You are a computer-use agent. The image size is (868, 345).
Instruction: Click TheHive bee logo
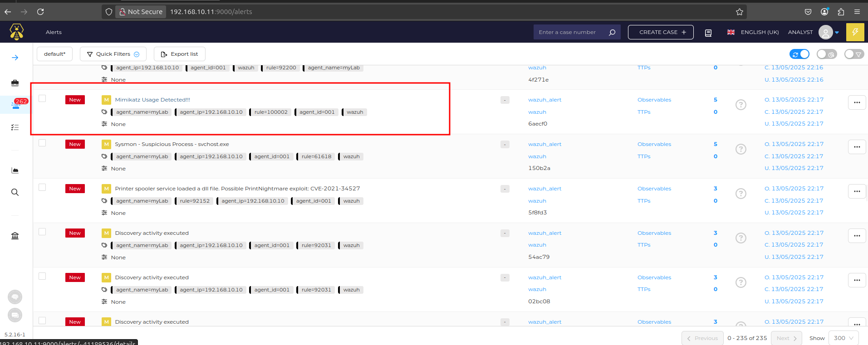17,32
